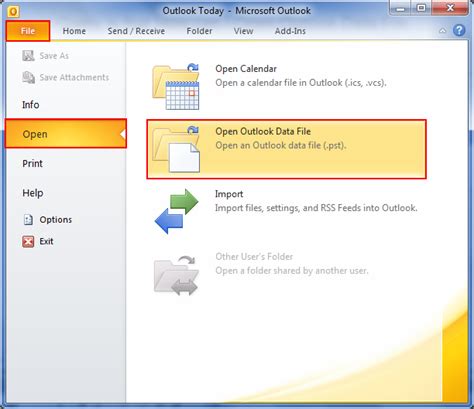Choose the Exit label text
Viewport: 474px width, 409px height.
point(46,241)
